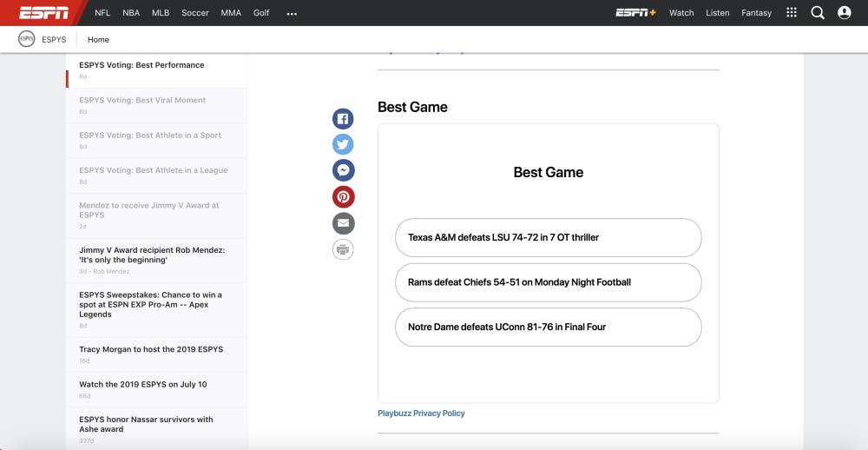
Task: Open the Fantasy menu
Action: point(756,13)
